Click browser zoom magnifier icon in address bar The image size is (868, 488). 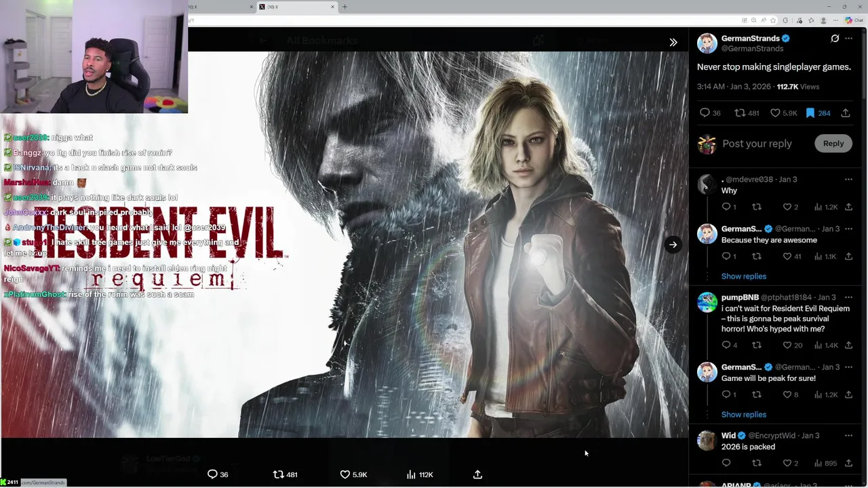(x=753, y=20)
